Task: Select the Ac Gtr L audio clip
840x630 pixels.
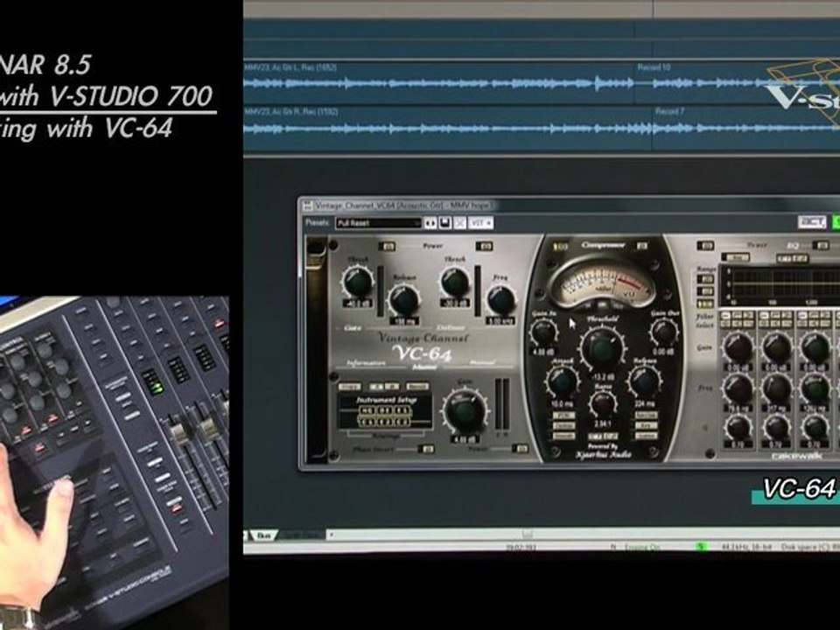Action: pos(439,83)
